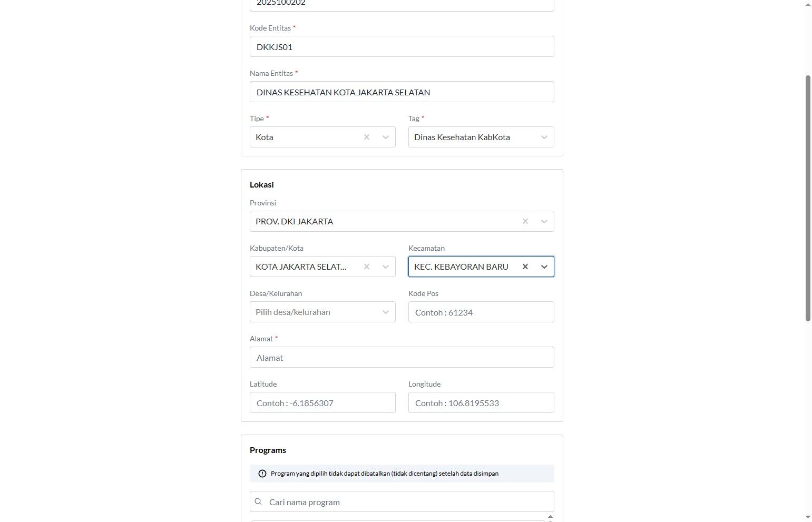Open the Tag dropdown Dinas Kesehatan KabKota

pyautogui.click(x=481, y=137)
